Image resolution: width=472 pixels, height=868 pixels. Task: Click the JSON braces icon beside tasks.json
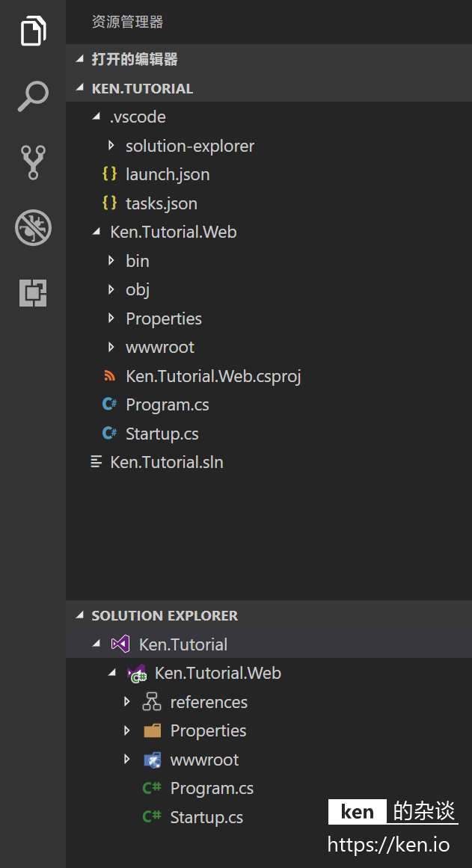(x=110, y=203)
